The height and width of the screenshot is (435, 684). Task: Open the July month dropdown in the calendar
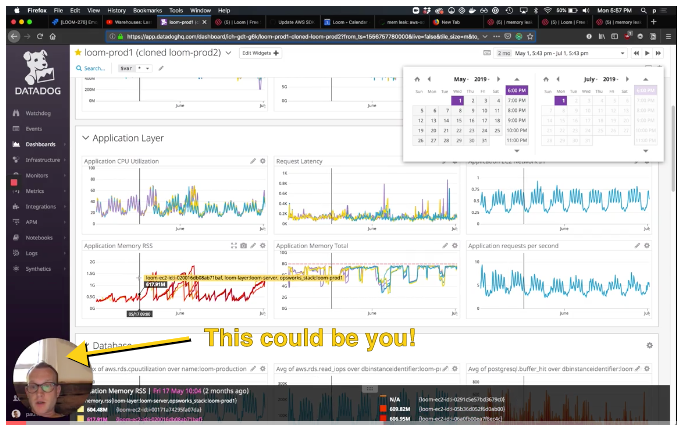pyautogui.click(x=591, y=79)
